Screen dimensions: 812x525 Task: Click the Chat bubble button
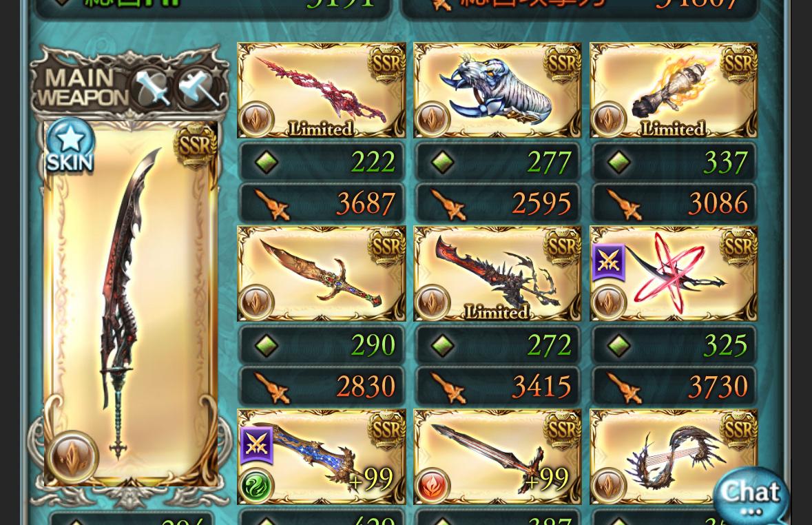click(x=751, y=495)
